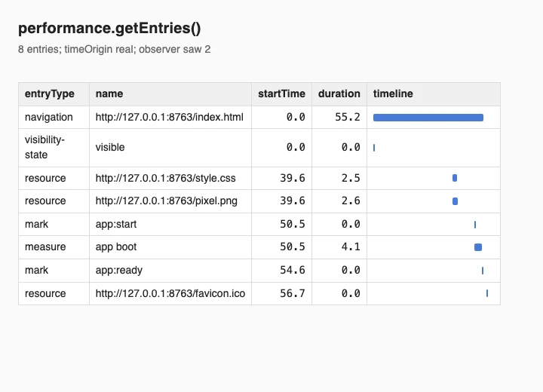Select the 4.1 duration value

(351, 247)
